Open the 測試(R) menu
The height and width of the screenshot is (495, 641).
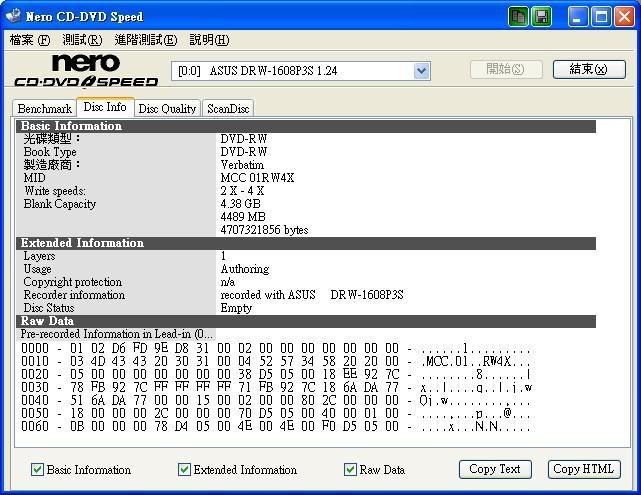click(x=82, y=40)
